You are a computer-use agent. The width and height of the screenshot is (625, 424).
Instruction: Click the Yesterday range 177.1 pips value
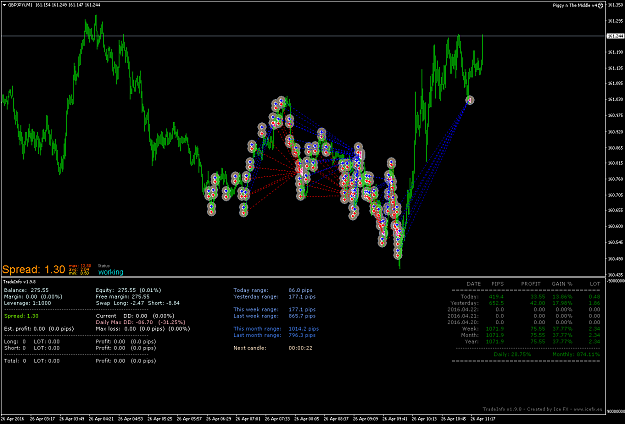coord(302,297)
